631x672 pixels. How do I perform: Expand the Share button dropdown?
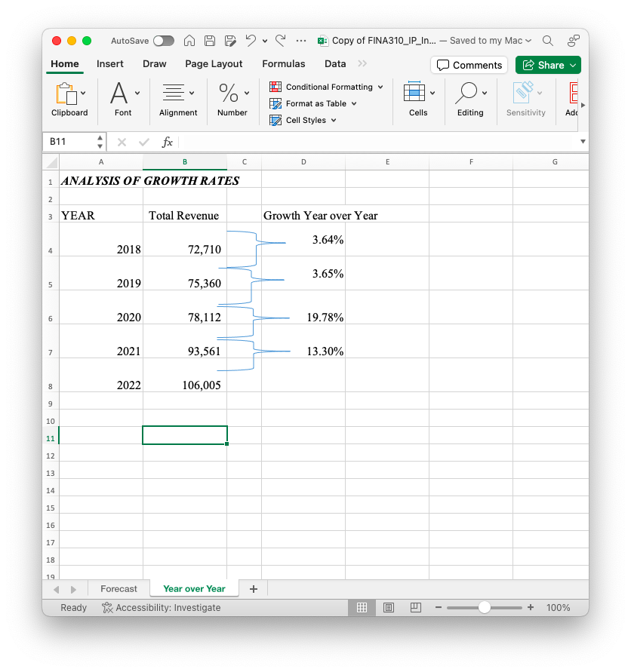pos(573,65)
